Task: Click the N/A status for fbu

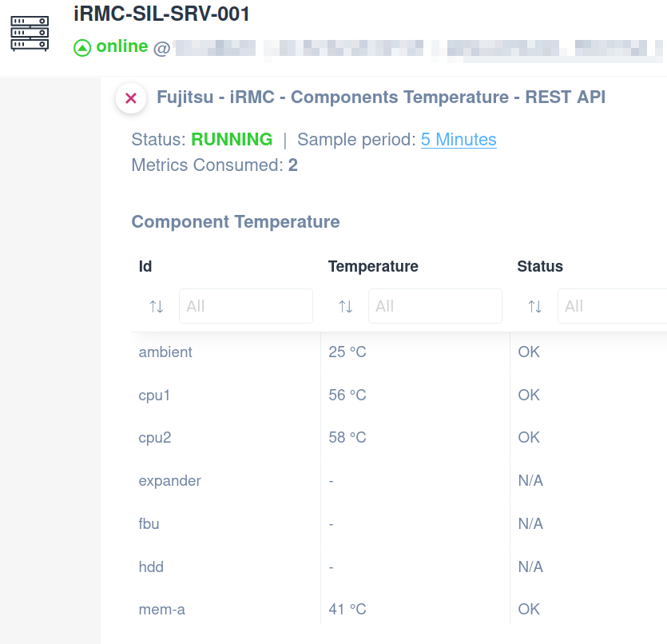Action: point(530,523)
